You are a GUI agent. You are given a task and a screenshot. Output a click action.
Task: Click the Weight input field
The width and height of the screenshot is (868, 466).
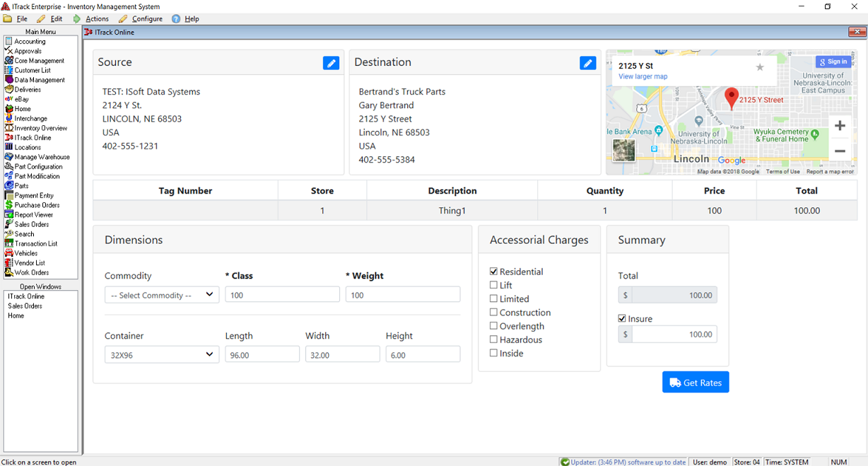click(403, 295)
